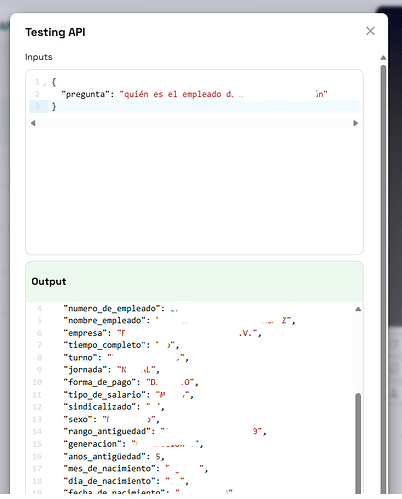Click line number 2 in Inputs gutter
402x499 pixels.
coord(37,94)
